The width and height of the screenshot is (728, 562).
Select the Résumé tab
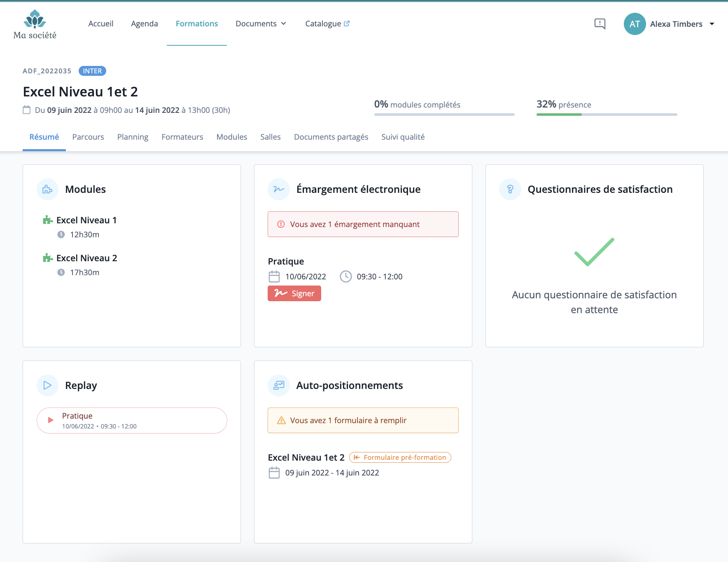(x=44, y=137)
